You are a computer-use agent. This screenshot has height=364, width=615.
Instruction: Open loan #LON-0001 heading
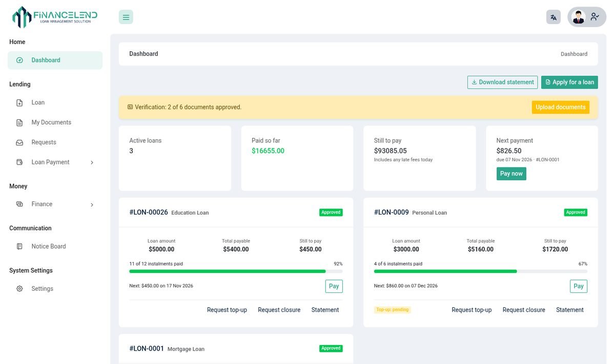click(x=147, y=349)
